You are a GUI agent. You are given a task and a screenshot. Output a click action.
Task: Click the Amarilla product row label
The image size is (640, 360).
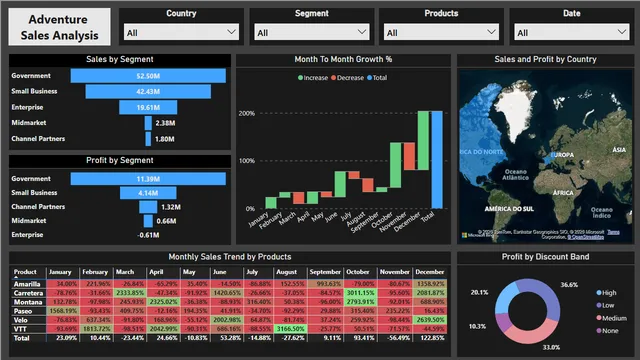27,284
